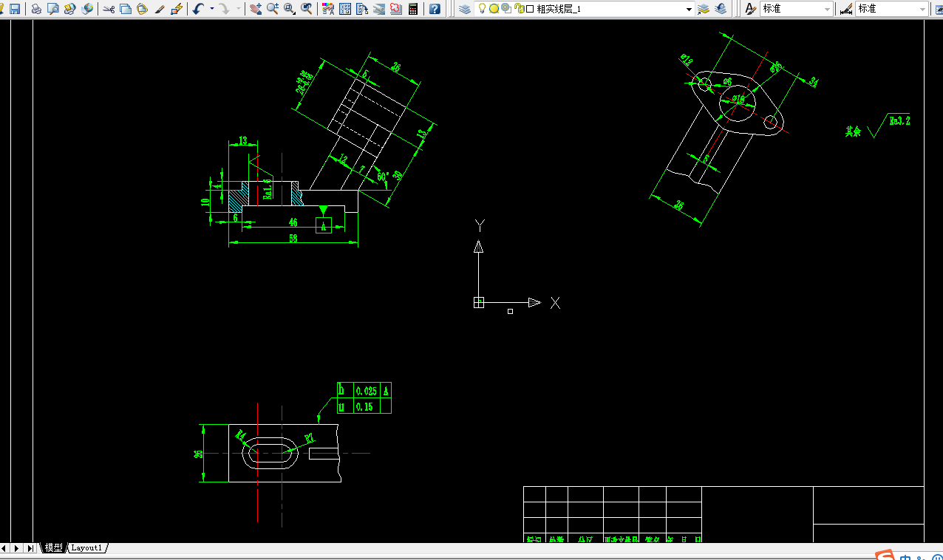Open the DesignCenter icon
Image resolution: width=943 pixels, height=560 pixels.
point(345,9)
